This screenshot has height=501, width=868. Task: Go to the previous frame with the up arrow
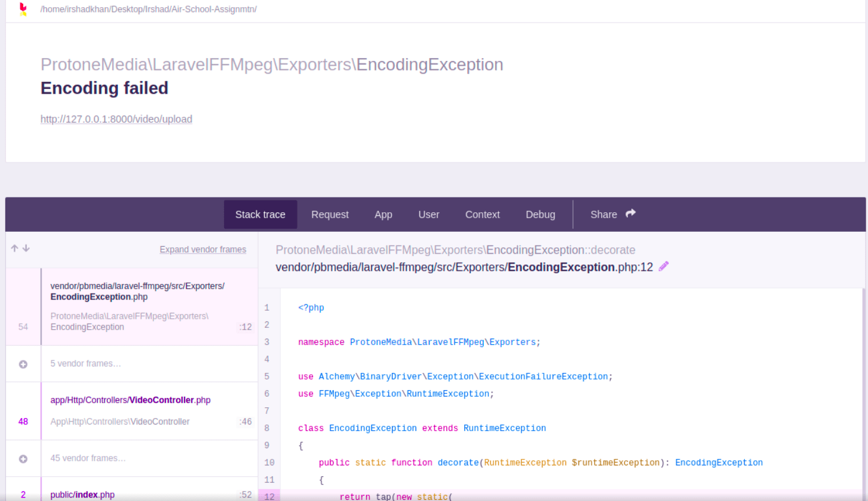pyautogui.click(x=15, y=248)
